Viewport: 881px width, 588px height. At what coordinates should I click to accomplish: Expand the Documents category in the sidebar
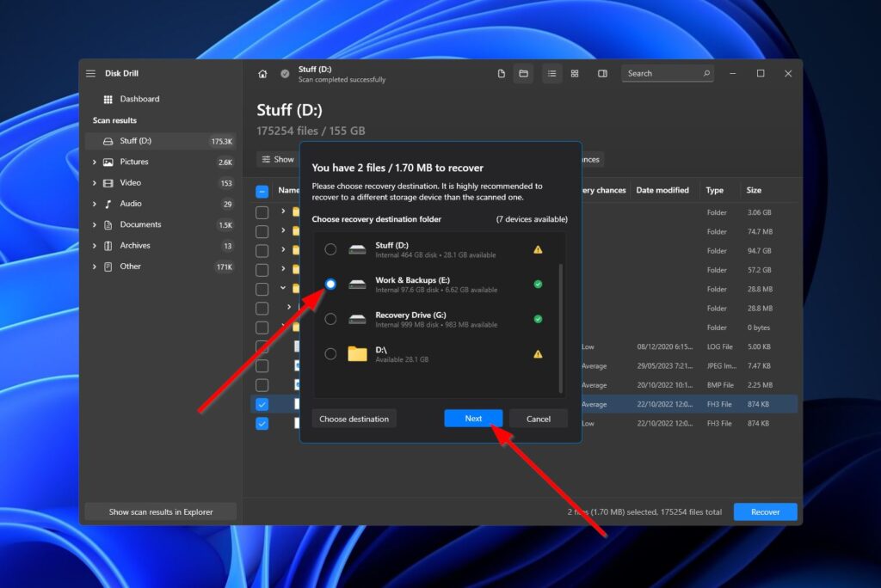pos(95,224)
